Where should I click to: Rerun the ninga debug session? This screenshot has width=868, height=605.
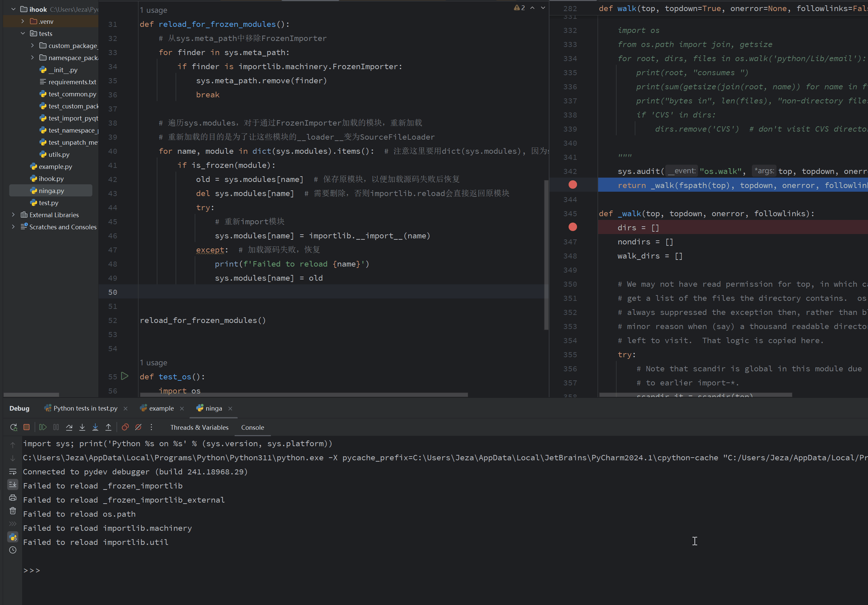pos(14,427)
